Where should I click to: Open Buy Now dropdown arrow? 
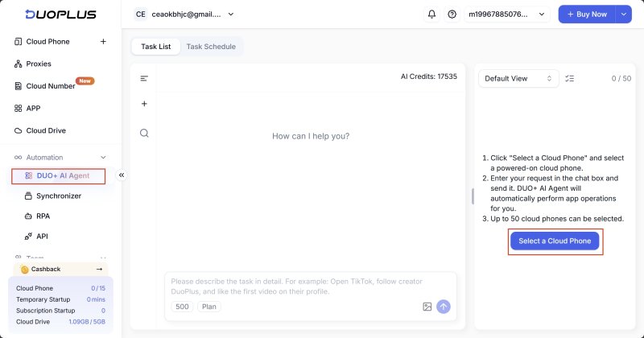[x=623, y=14]
